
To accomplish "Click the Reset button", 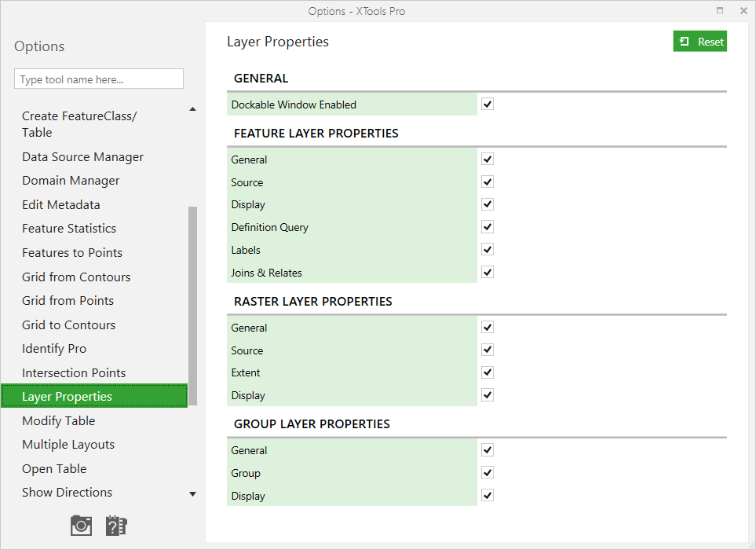I will [699, 42].
